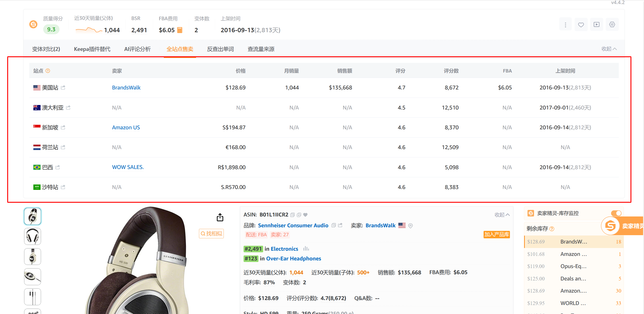Collapse the top panel with 收起
Screen dimensions: 644x314
click(x=609, y=49)
